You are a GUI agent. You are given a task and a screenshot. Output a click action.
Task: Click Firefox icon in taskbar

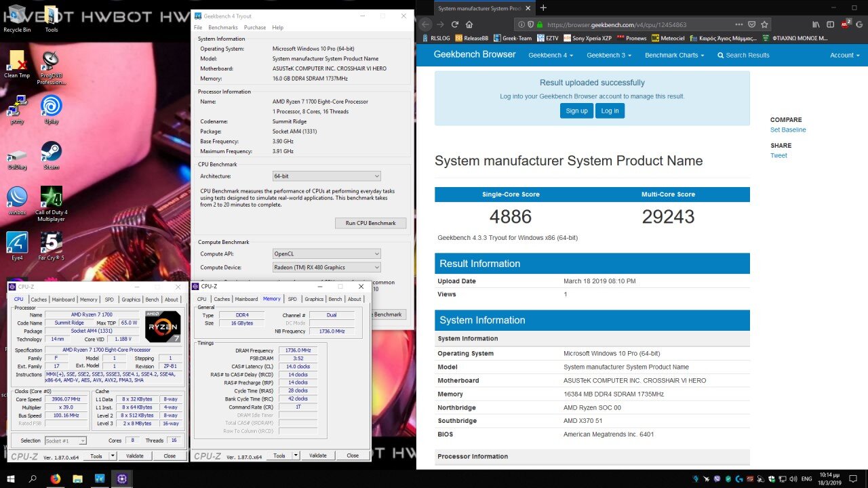pos(55,479)
